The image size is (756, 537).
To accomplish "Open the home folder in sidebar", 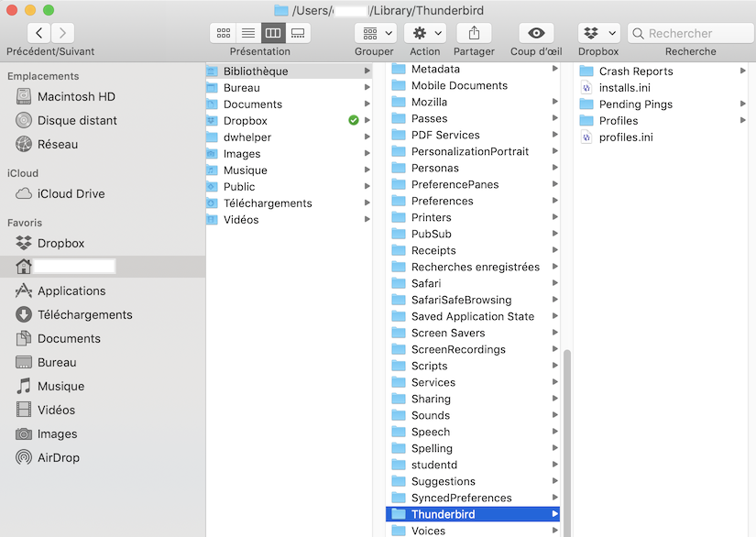I will (103, 267).
